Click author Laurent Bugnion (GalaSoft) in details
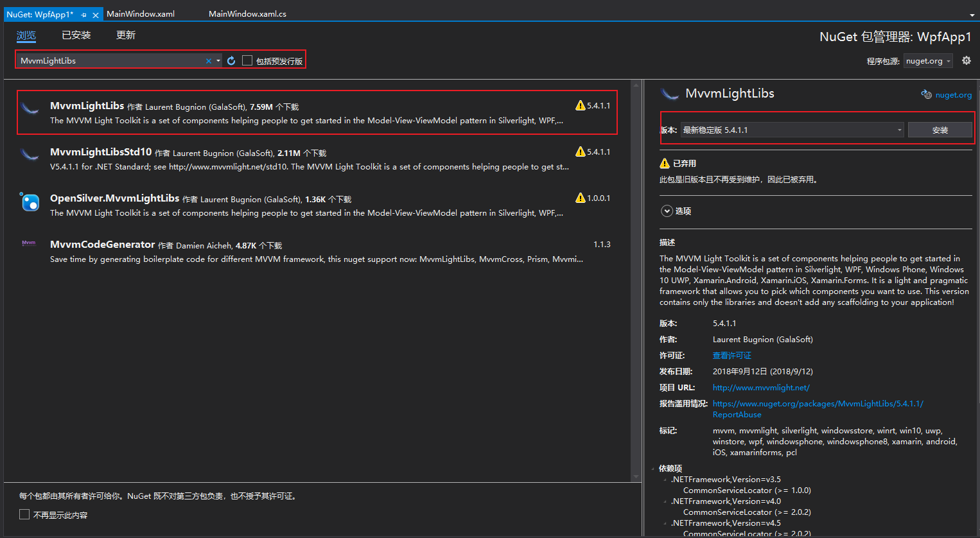 click(763, 340)
